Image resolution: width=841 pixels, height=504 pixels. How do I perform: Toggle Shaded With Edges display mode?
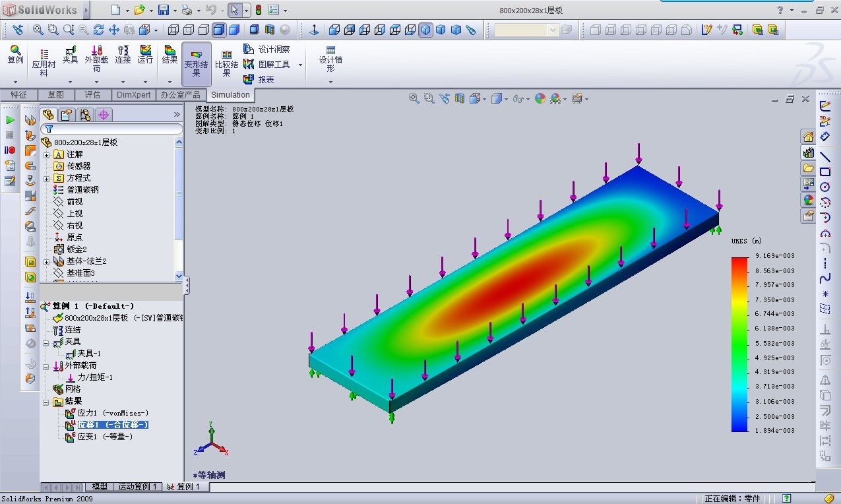219,30
